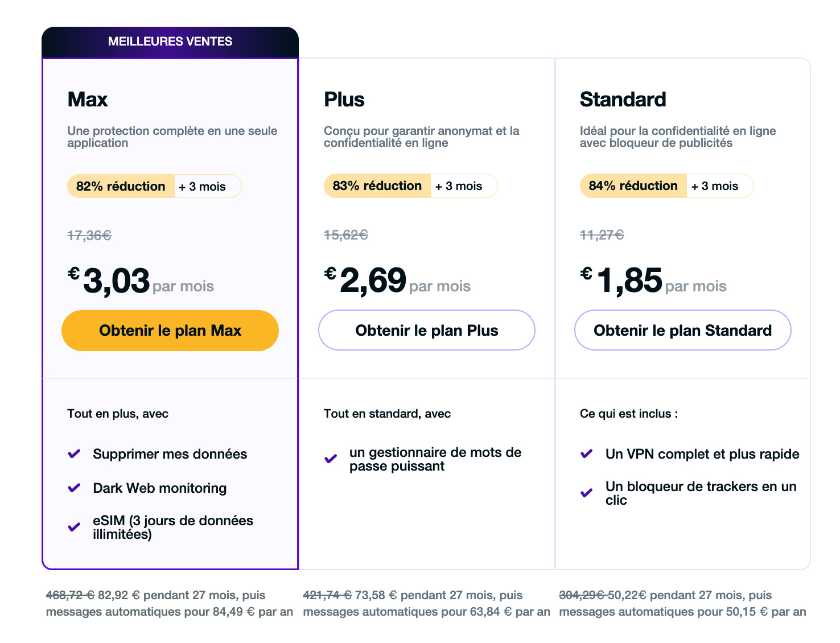Viewport: 840px width, 643px height.
Task: Click the checkmark next to Un VPN complet
Action: coord(586,454)
